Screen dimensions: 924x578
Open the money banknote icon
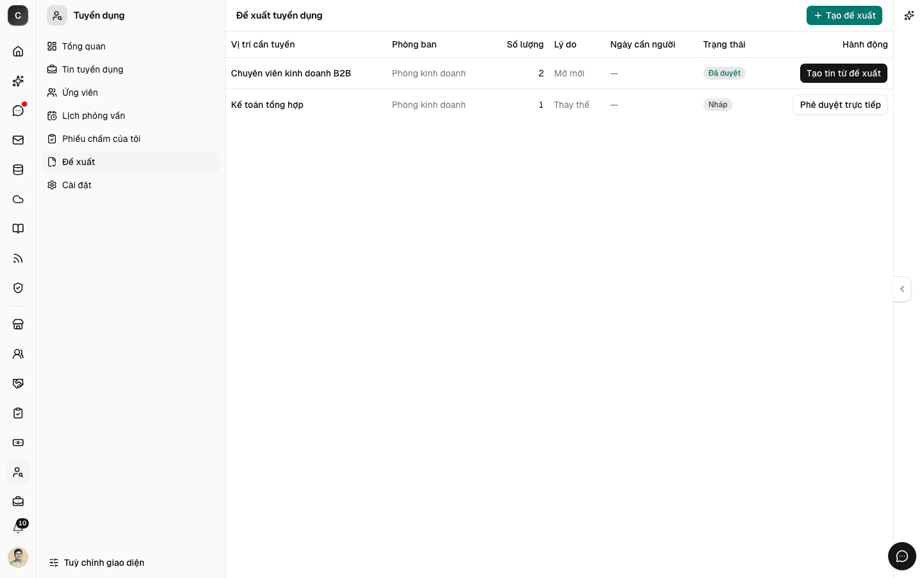coord(18,442)
